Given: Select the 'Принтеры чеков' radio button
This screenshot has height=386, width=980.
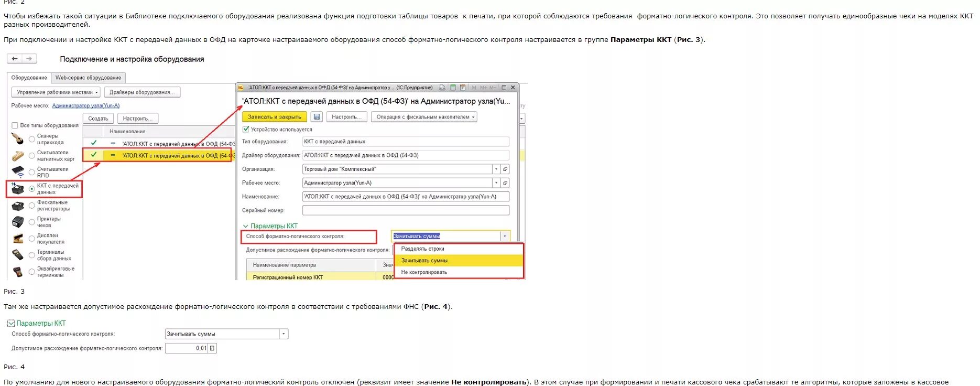Looking at the screenshot, I should (32, 222).
